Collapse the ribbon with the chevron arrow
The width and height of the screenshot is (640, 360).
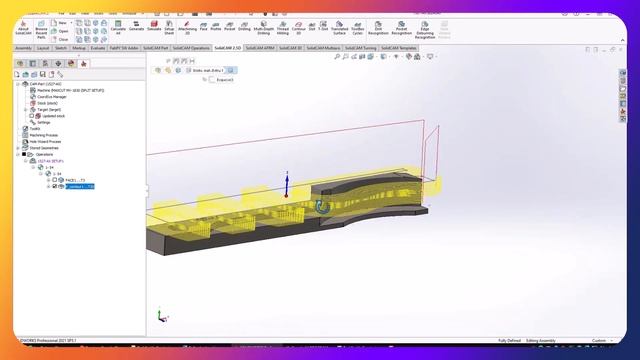622,40
